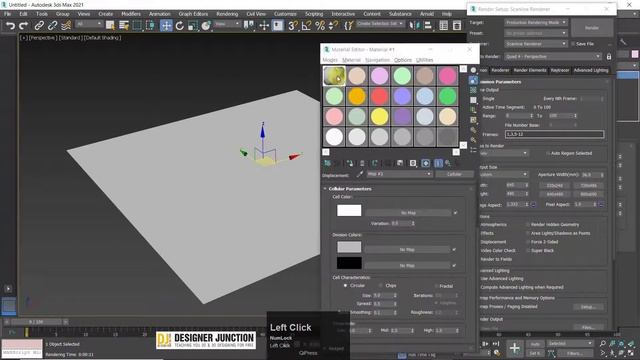The width and height of the screenshot is (640, 360).
Task: Toggle the 3D Snaps icon
Action: (293, 26)
